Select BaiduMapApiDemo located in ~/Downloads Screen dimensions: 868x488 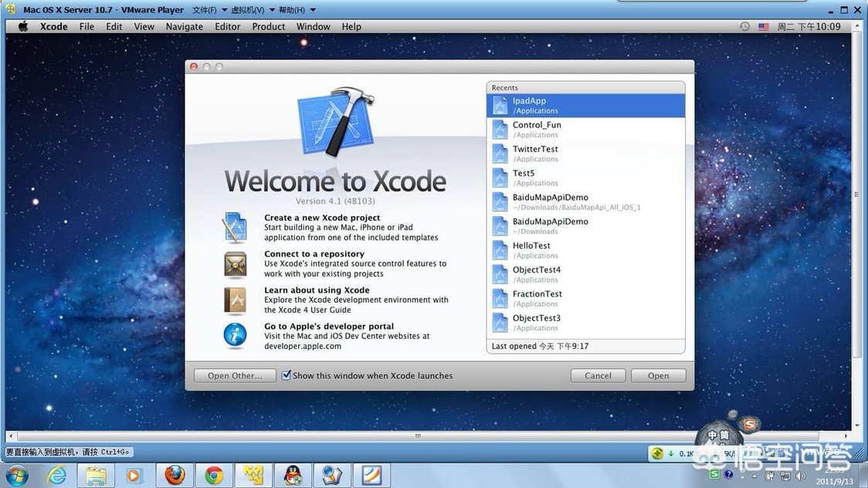pyautogui.click(x=585, y=226)
